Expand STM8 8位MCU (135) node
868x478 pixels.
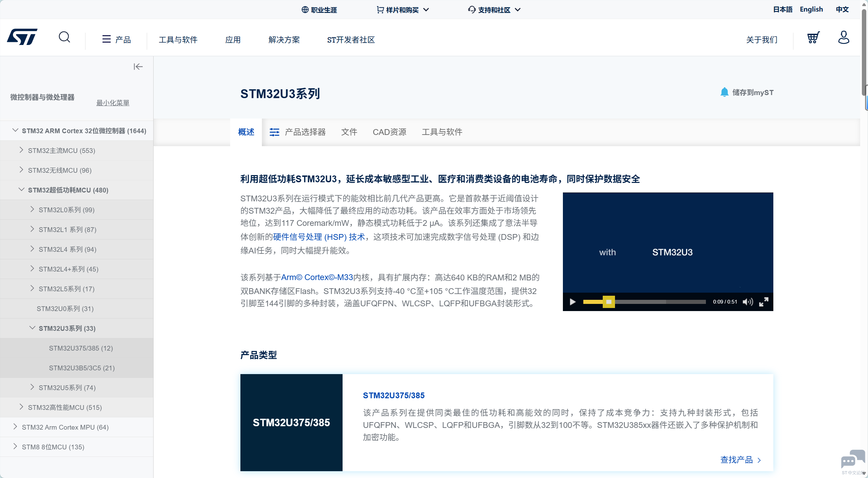click(x=15, y=446)
